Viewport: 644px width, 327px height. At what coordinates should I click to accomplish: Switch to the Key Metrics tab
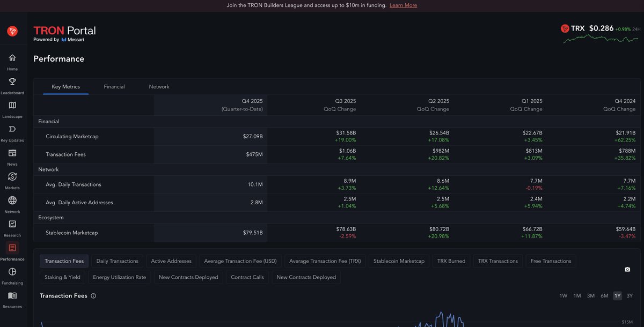coord(66,87)
